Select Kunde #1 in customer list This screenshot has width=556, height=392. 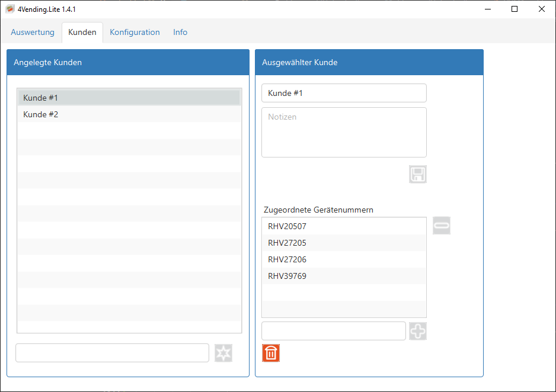point(129,98)
